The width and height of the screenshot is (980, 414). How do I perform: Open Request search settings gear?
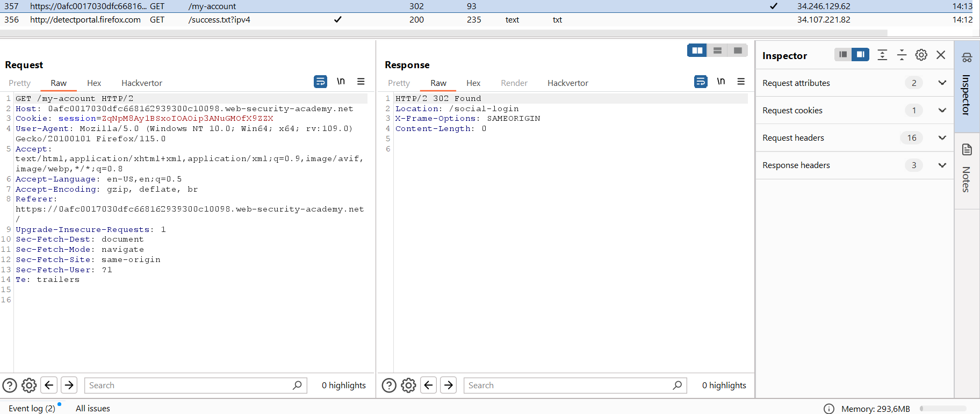29,385
